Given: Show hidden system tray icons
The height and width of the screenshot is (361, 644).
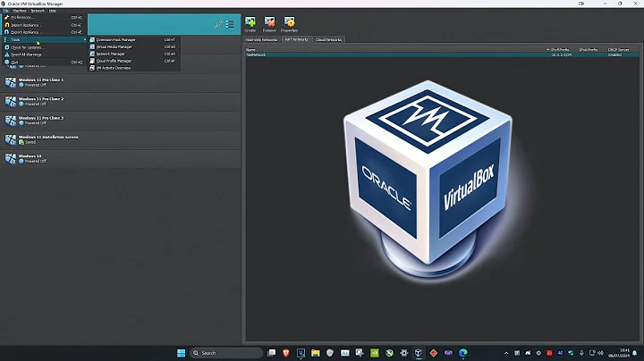Looking at the screenshot, I should [x=506, y=353].
